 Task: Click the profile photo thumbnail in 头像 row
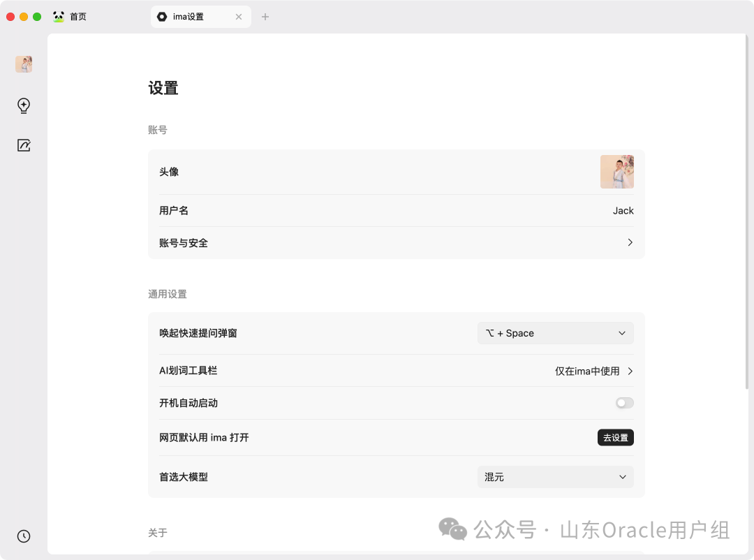617,172
